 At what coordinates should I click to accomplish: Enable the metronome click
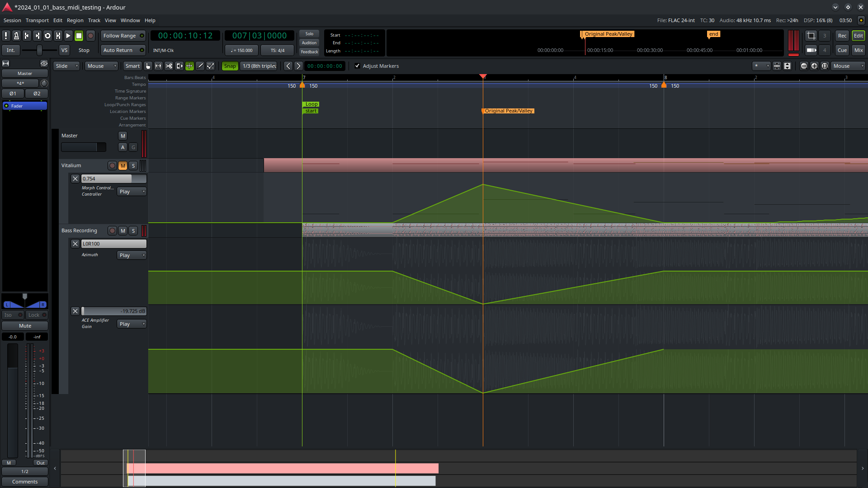click(16, 36)
